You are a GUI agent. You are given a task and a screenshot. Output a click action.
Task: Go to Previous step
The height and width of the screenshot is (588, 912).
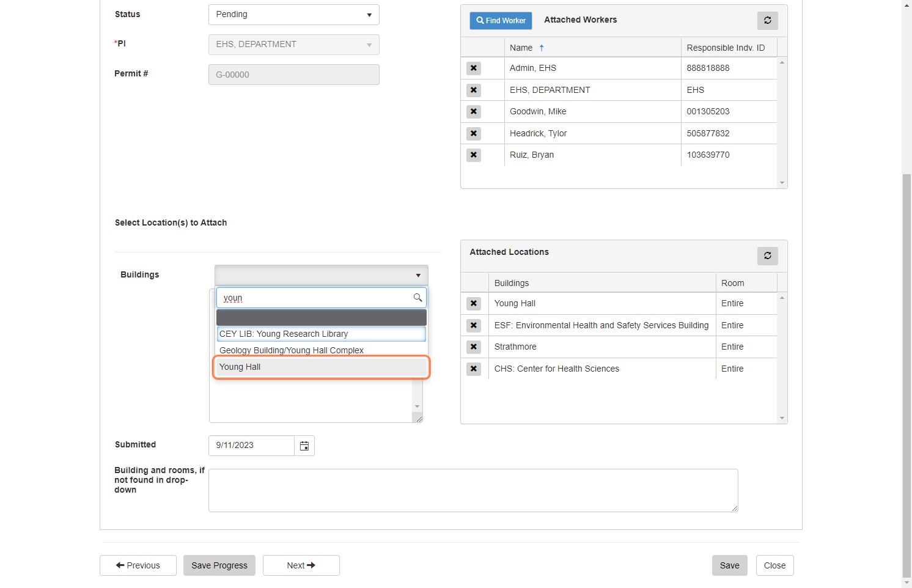(138, 565)
